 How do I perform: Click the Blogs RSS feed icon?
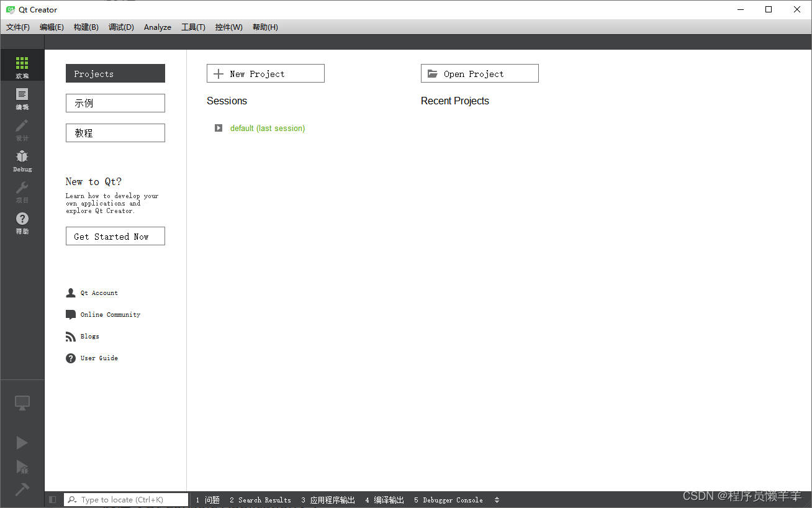[71, 337]
